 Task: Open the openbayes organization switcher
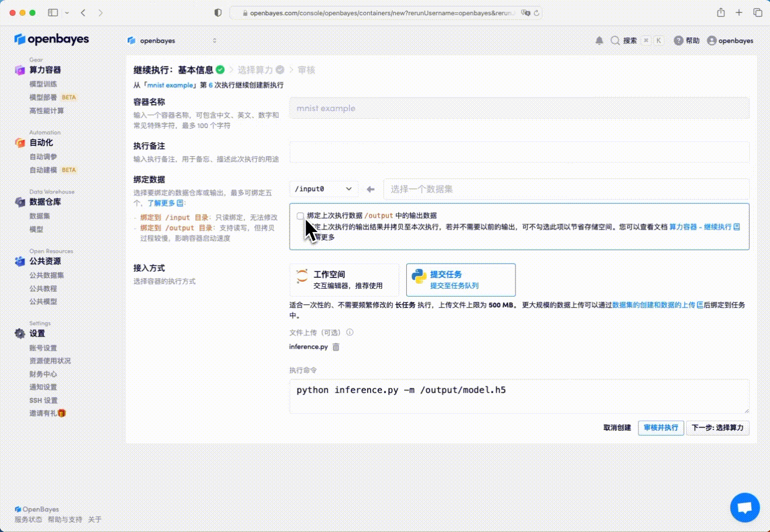pyautogui.click(x=172, y=40)
